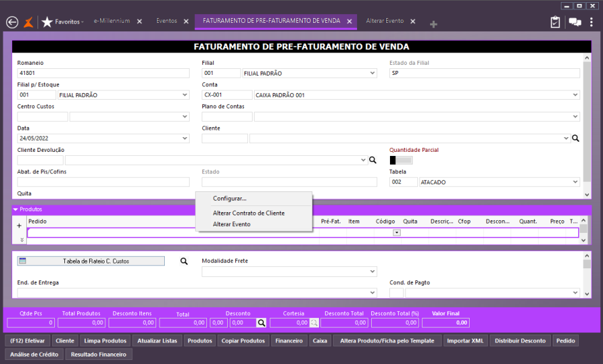Click the Qtde Pcs total field
The height and width of the screenshot is (364, 603).
coord(31,323)
